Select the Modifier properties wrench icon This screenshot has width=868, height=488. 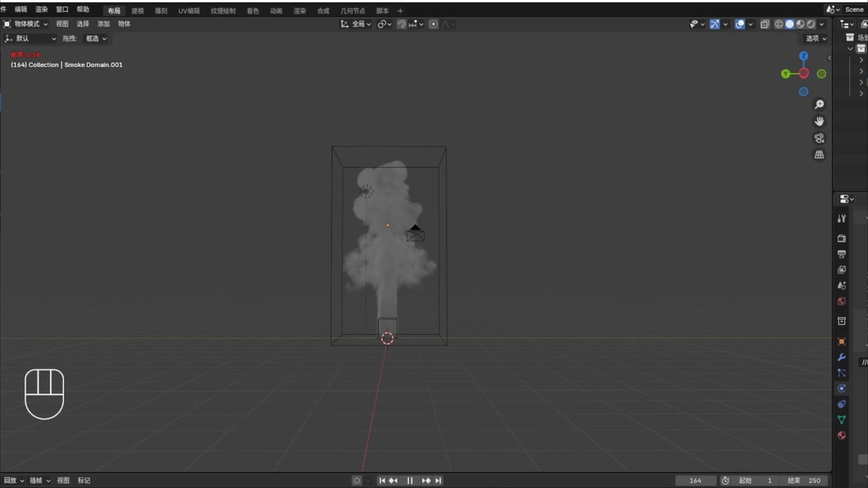tap(842, 357)
